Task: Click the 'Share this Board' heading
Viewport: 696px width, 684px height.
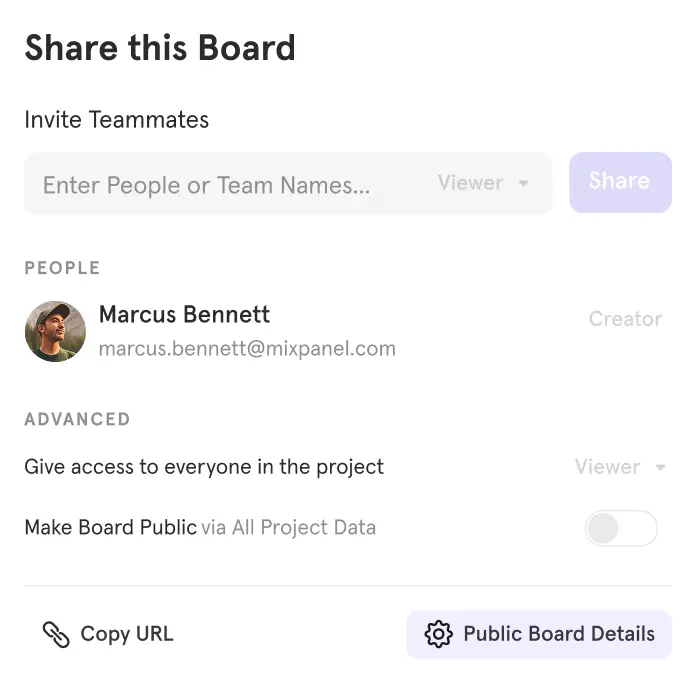Action: (x=160, y=48)
